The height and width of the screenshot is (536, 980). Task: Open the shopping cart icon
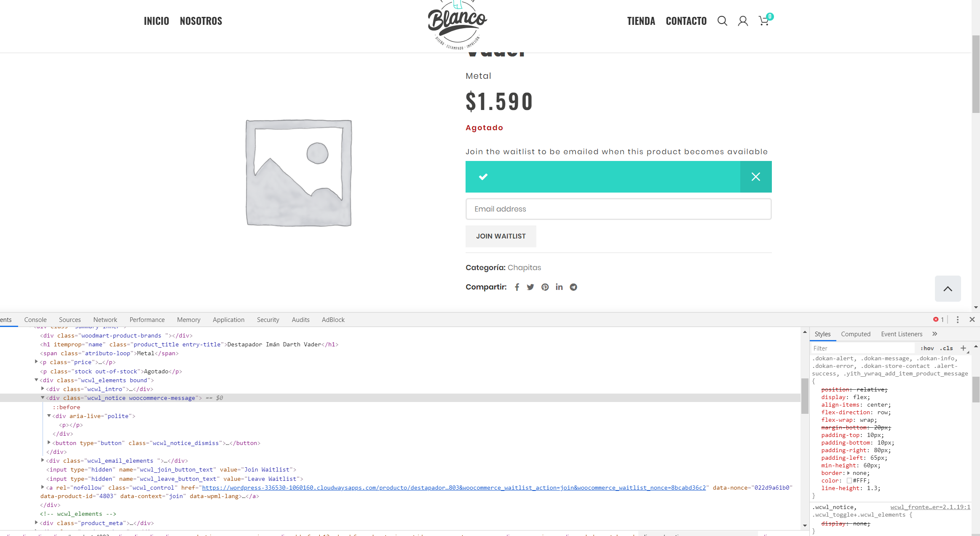point(763,21)
